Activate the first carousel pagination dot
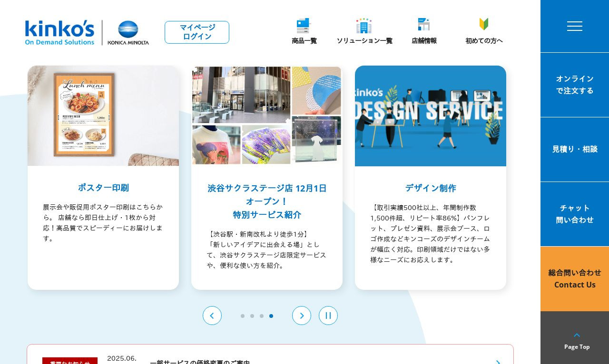609x364 pixels. [243, 316]
